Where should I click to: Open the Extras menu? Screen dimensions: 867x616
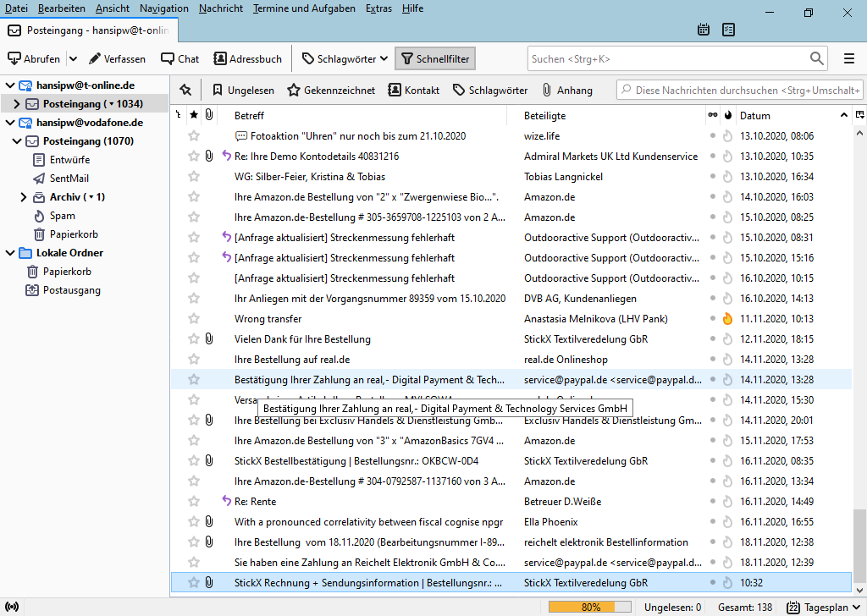tap(378, 8)
